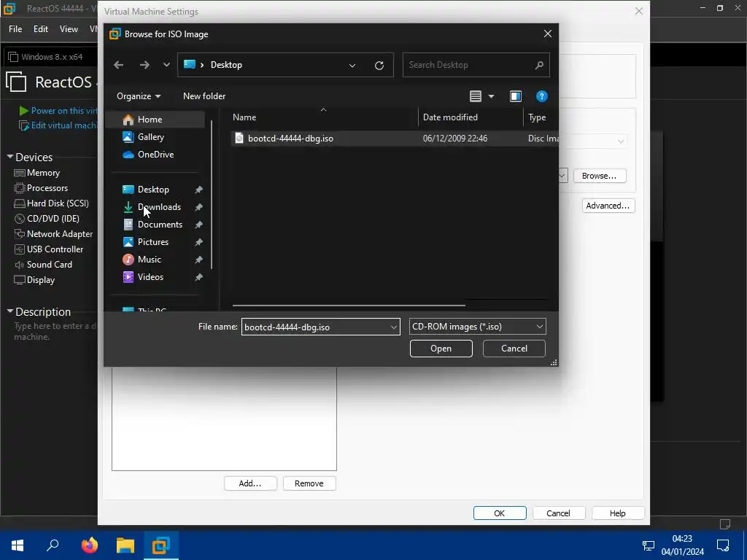Click the search magnifier icon

click(539, 65)
